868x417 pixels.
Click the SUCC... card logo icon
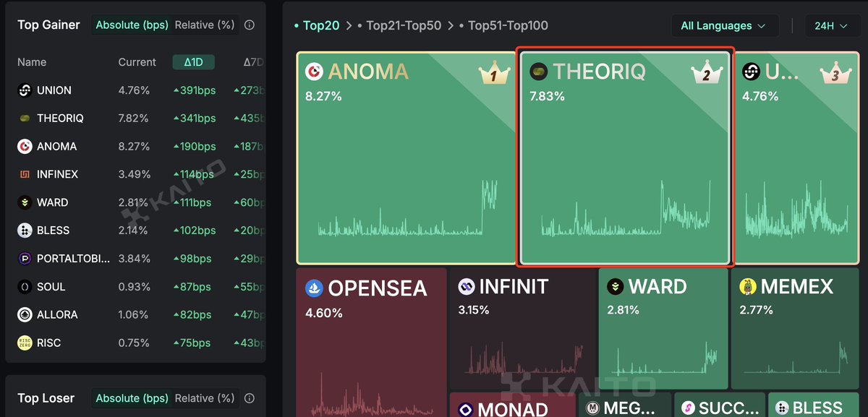(x=689, y=409)
